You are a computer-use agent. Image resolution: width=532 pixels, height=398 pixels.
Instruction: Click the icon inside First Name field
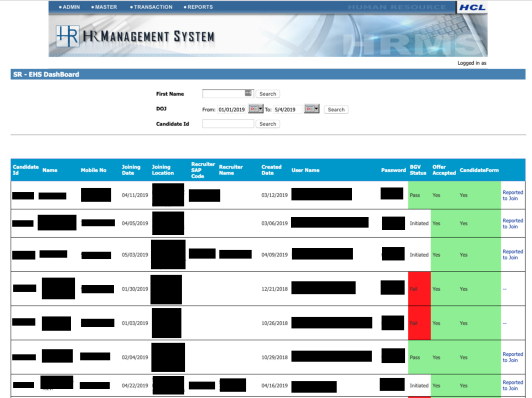248,93
